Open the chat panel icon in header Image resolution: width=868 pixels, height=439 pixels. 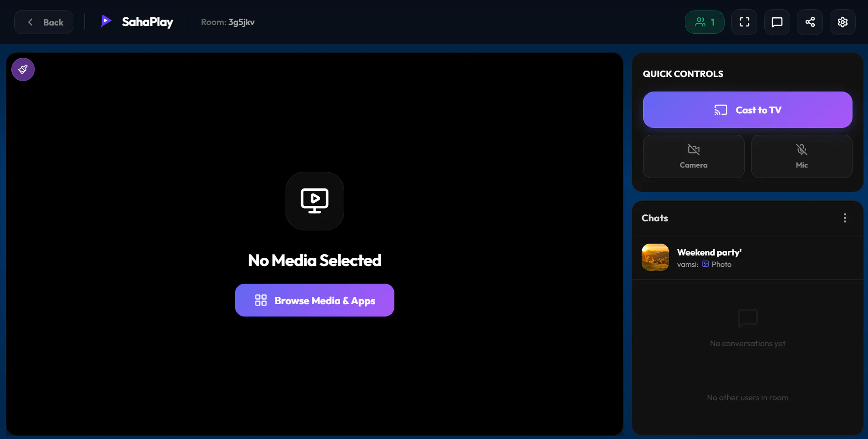[777, 22]
